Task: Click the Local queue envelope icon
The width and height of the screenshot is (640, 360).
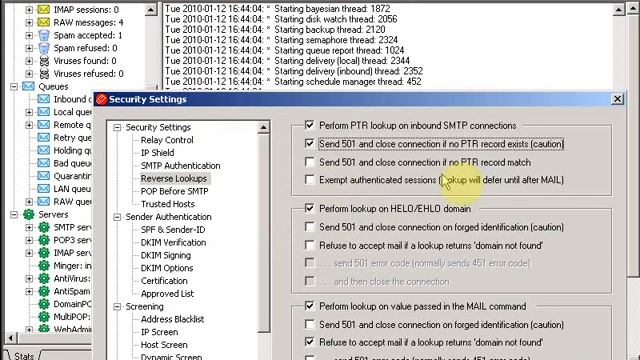Action: click(x=44, y=112)
